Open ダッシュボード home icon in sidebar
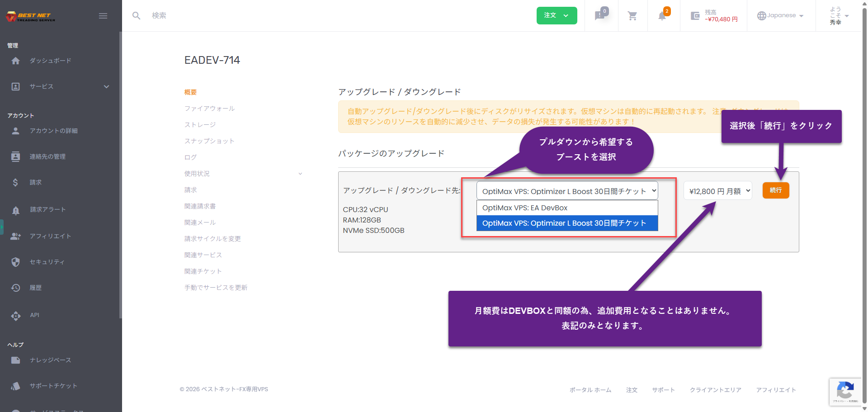Viewport: 868px width, 412px height. click(x=16, y=61)
